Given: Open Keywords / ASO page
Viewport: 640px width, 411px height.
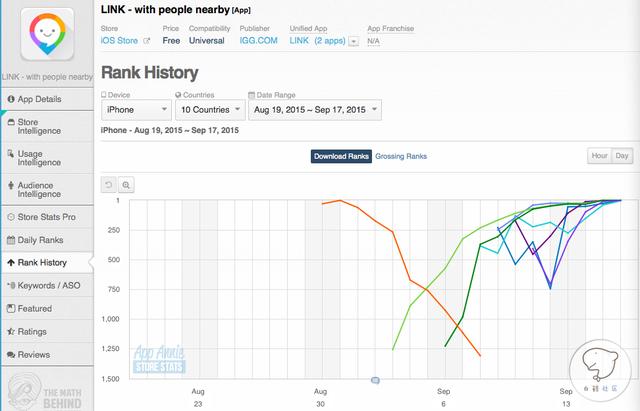Looking at the screenshot, I should [48, 286].
